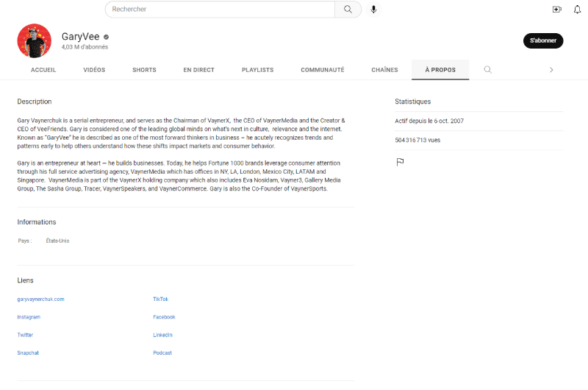Open the garyvaynerchuk.com link

click(x=41, y=299)
